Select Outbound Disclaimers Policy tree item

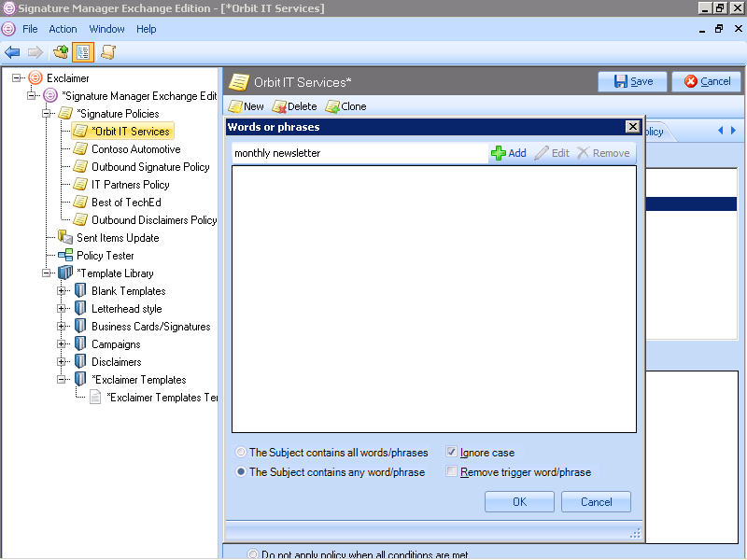(154, 220)
